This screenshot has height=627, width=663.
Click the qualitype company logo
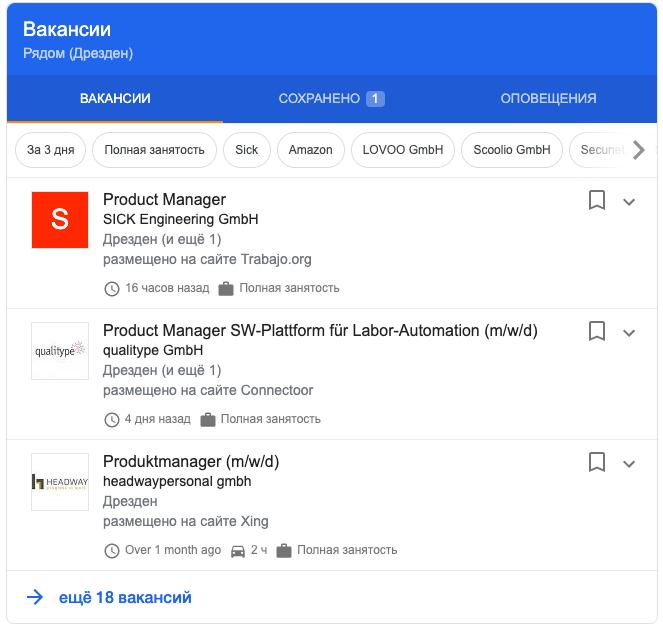coord(60,350)
